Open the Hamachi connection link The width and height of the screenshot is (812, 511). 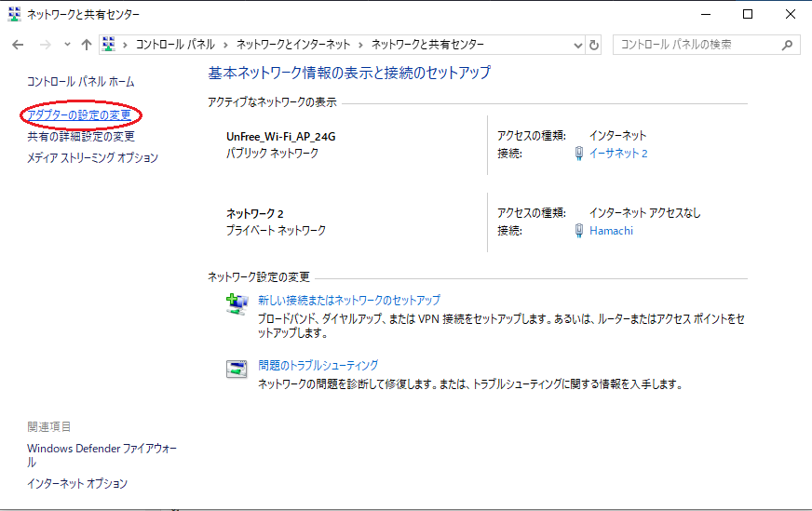pos(611,231)
